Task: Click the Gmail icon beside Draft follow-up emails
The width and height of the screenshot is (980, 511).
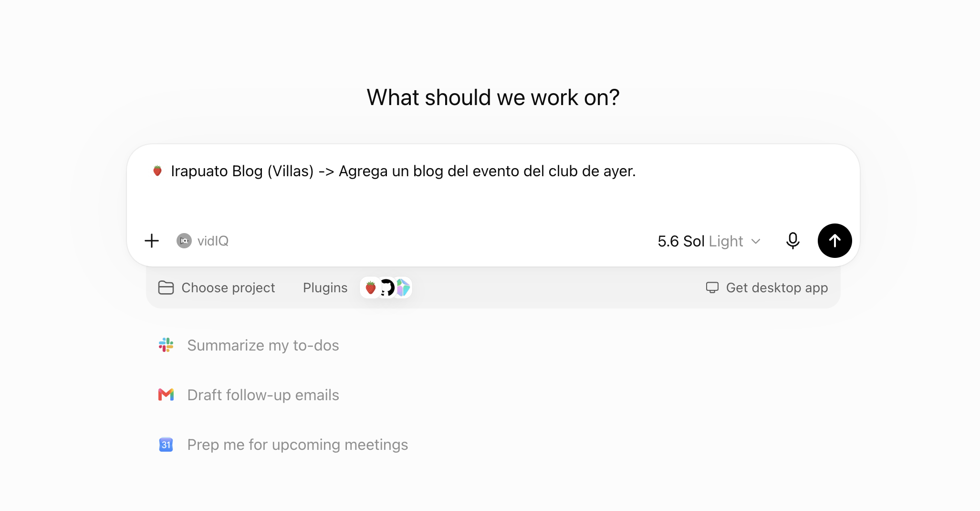Action: (166, 394)
